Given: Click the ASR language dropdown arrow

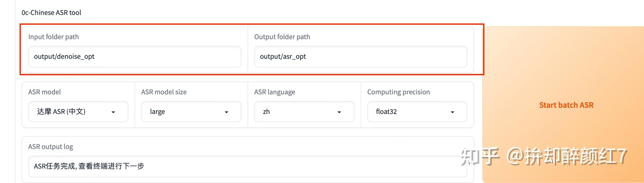Looking at the screenshot, I should (339, 112).
